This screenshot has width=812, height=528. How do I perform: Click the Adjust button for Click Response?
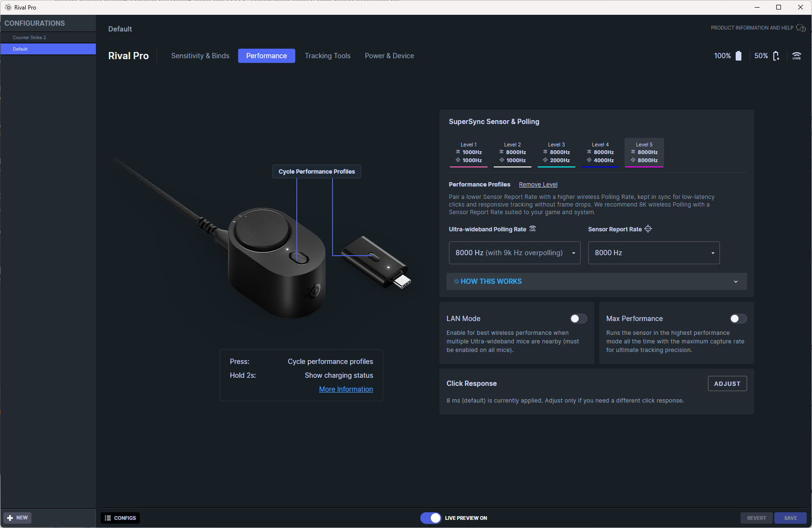coord(727,383)
